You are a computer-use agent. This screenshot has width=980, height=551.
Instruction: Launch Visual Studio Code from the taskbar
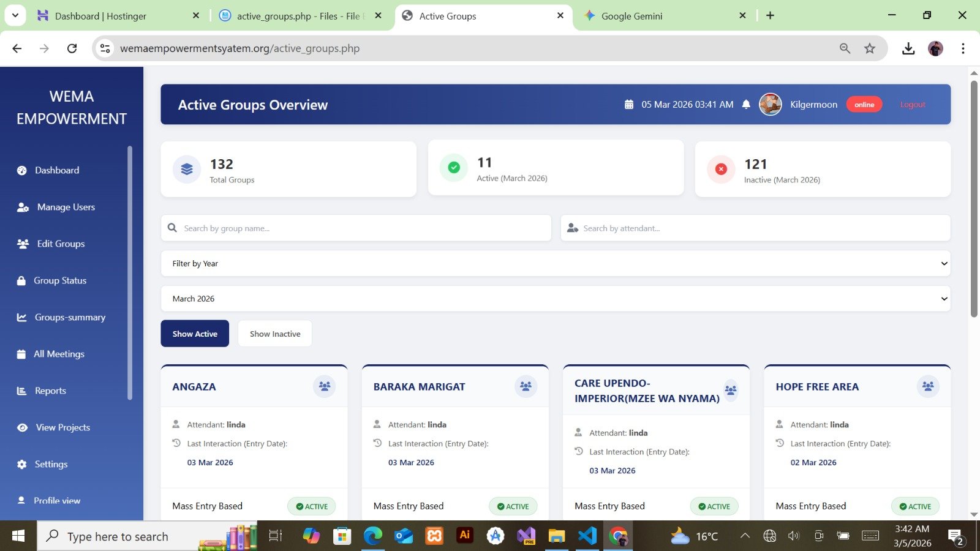pos(587,536)
